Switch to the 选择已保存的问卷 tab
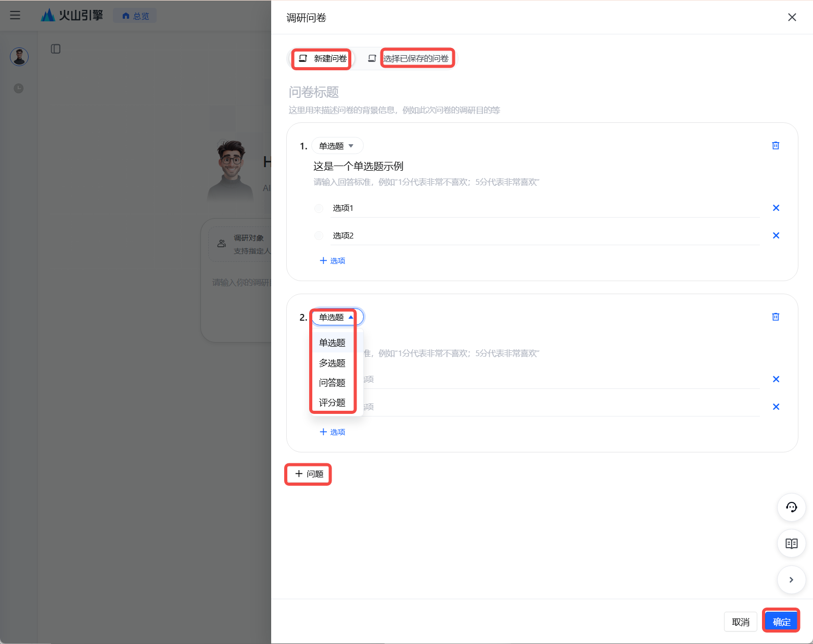 (x=409, y=58)
